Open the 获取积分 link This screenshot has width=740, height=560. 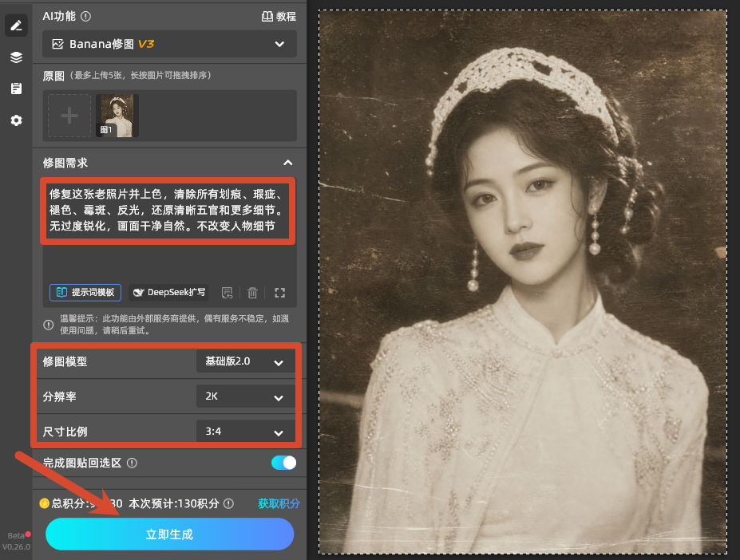pyautogui.click(x=279, y=503)
